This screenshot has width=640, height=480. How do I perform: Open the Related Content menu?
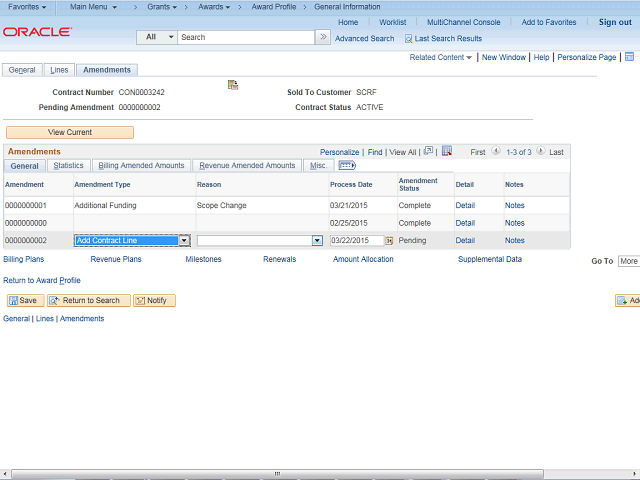[441, 57]
